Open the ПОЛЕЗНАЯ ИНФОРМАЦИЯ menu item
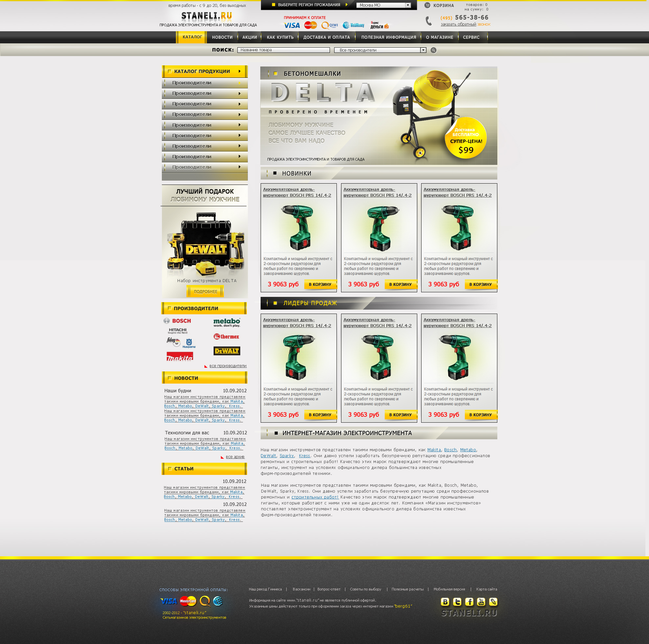Screen dimensions: 649x644 (x=389, y=37)
